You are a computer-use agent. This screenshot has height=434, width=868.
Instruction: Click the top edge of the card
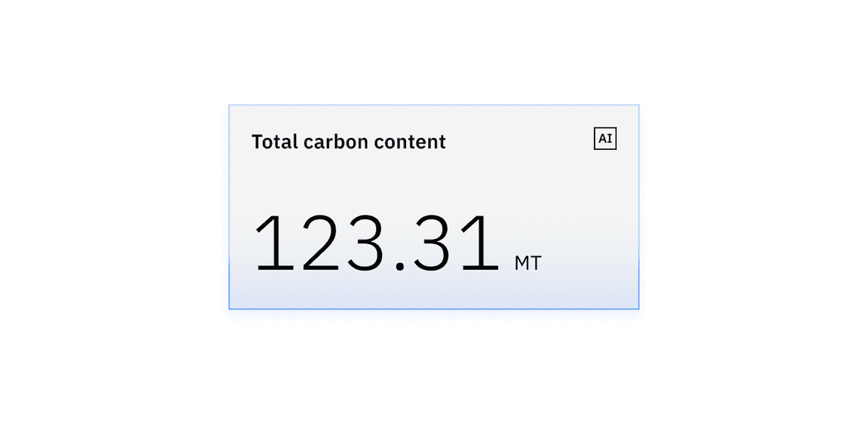click(433, 106)
